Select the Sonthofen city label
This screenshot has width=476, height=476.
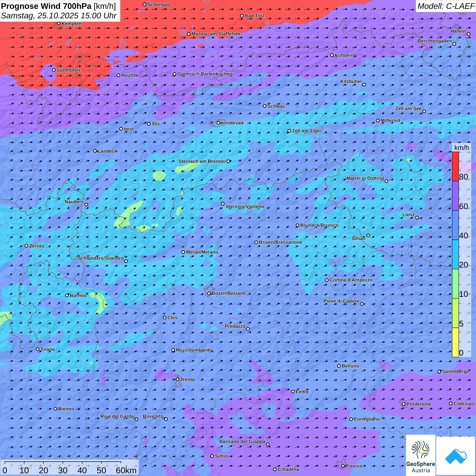tap(68, 70)
